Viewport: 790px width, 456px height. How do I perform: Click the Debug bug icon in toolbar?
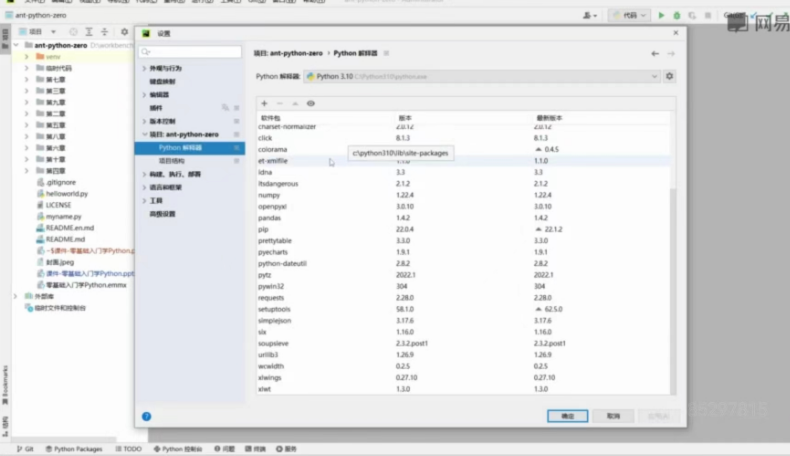677,16
